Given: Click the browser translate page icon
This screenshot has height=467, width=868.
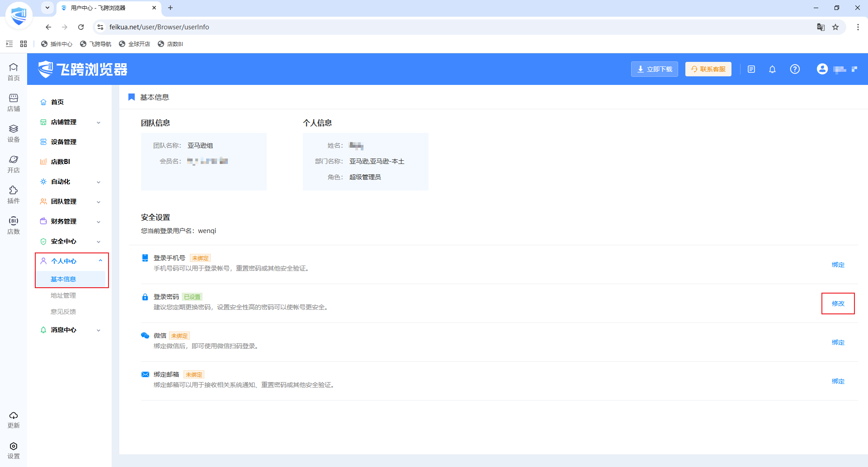Looking at the screenshot, I should coord(821,27).
